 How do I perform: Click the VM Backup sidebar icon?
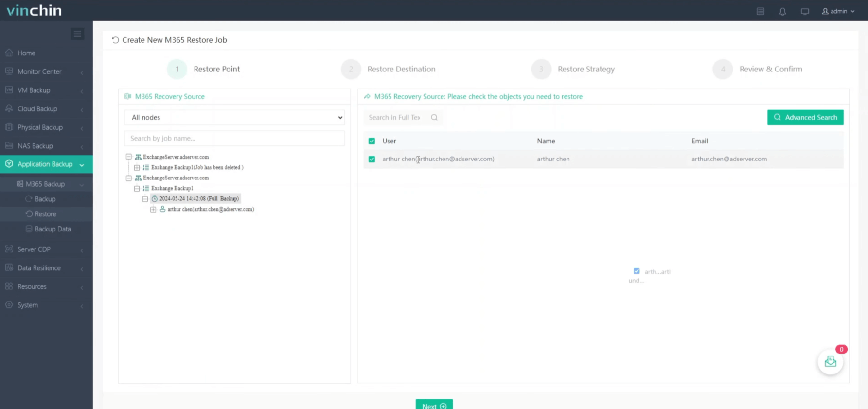tap(9, 90)
